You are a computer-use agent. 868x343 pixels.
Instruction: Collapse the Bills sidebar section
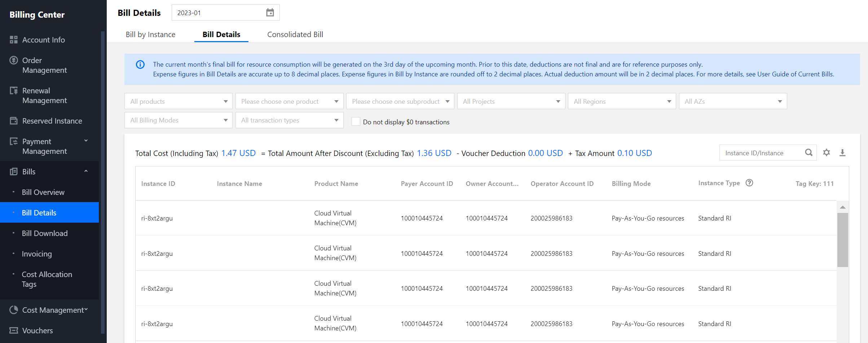pos(86,171)
